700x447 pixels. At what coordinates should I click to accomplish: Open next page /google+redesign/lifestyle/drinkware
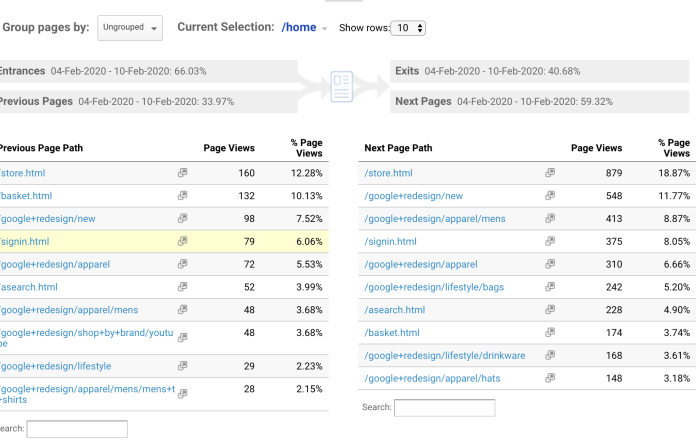click(445, 355)
